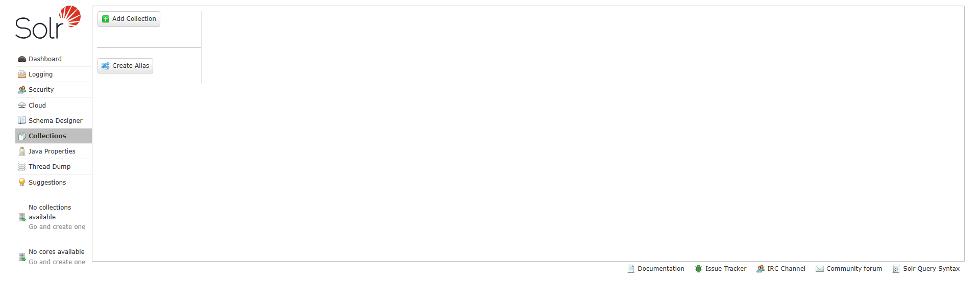Click the Add Collection button
Screen dimensions: 980x282
[x=129, y=19]
